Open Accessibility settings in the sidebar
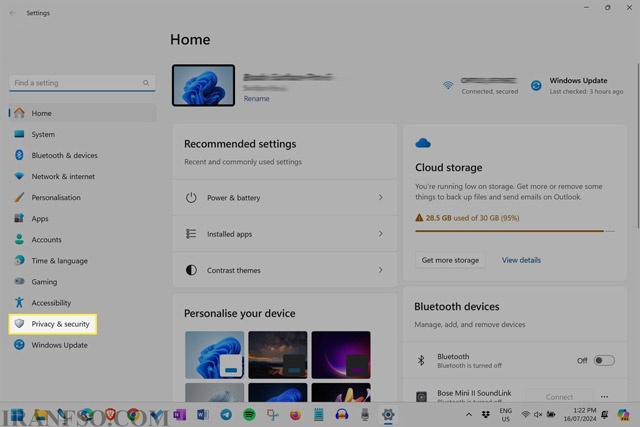This screenshot has width=640, height=427. tap(82, 303)
